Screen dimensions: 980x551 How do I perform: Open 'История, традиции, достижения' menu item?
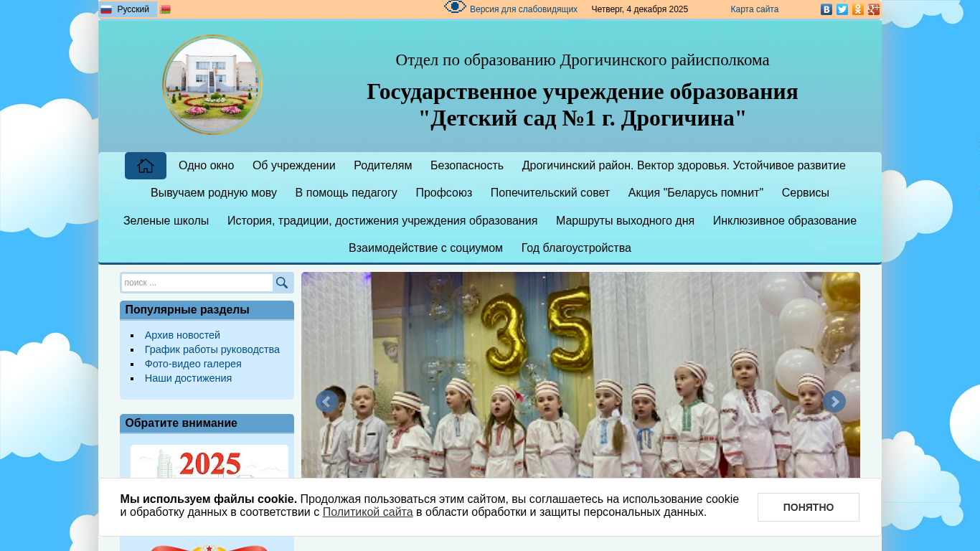(x=382, y=221)
